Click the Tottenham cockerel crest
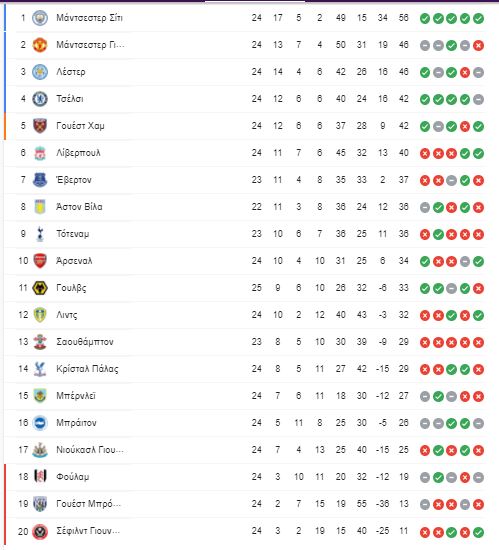The image size is (499, 550). click(x=40, y=234)
